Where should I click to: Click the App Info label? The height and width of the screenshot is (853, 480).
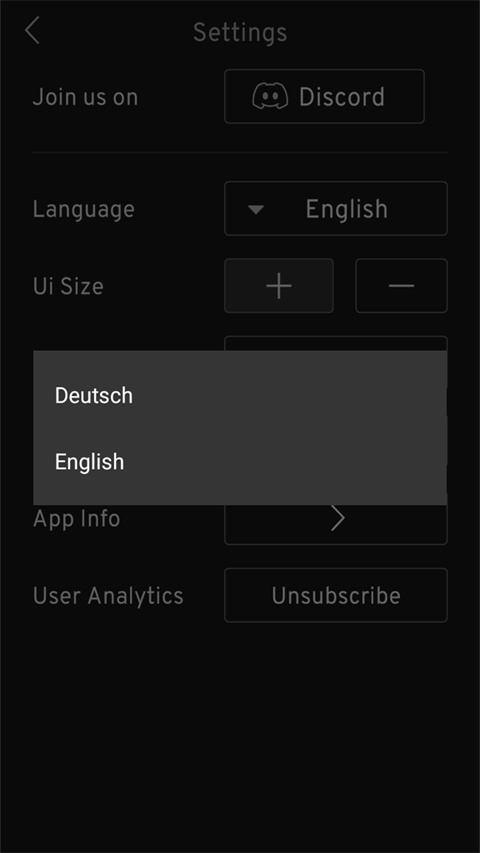coord(77,519)
